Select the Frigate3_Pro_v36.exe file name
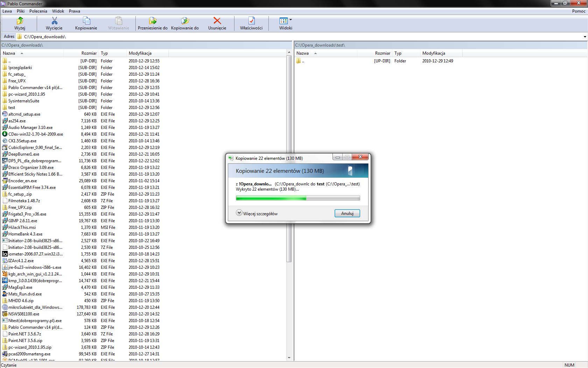The width and height of the screenshot is (588, 368). tap(27, 214)
